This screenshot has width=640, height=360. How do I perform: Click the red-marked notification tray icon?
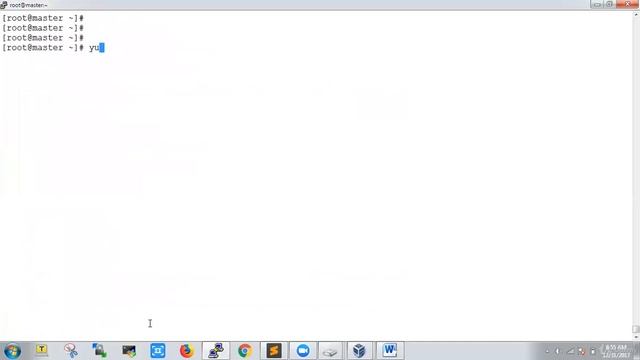[582, 351]
